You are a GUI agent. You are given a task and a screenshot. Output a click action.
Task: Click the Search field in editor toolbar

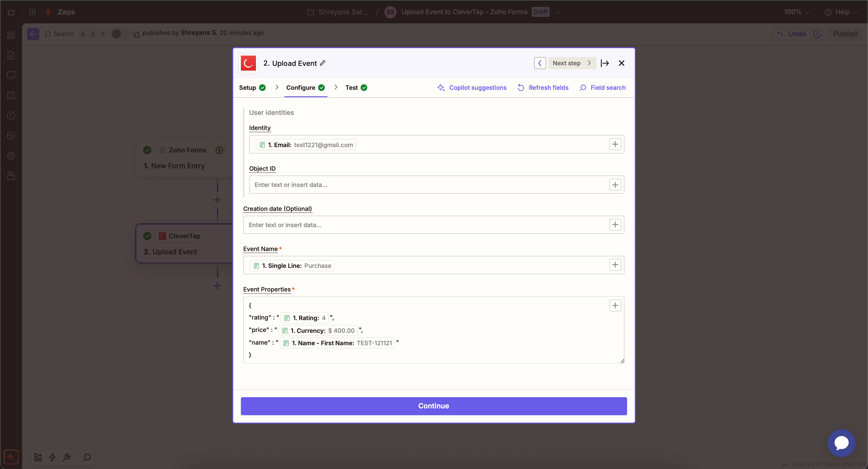pos(59,34)
